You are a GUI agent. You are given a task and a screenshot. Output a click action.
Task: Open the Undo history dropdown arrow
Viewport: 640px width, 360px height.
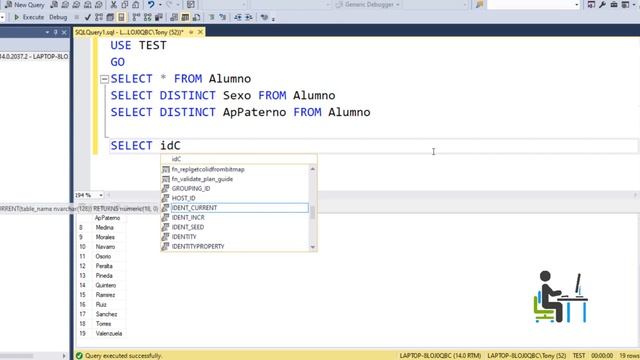pos(160,4)
